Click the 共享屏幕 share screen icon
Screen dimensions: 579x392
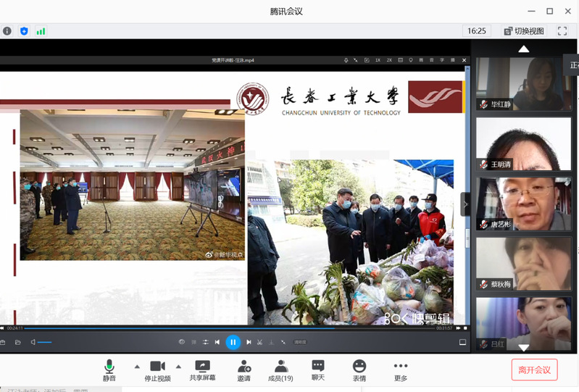[x=202, y=370]
